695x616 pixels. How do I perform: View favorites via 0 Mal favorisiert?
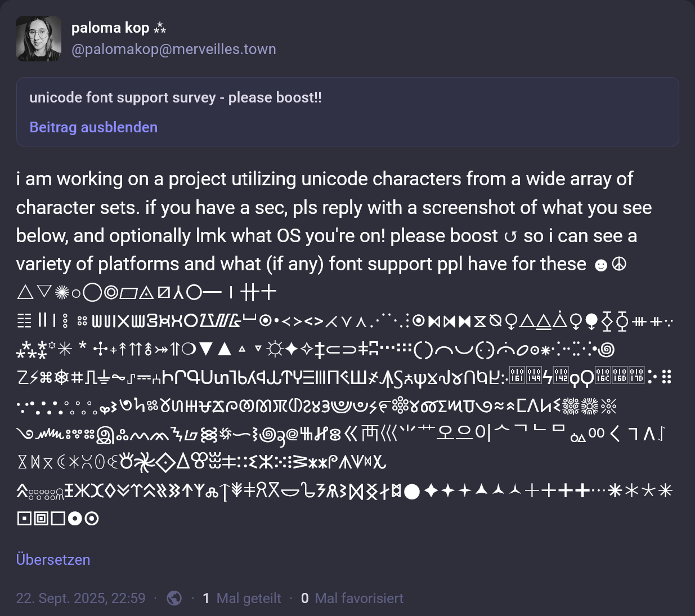pyautogui.click(x=352, y=598)
